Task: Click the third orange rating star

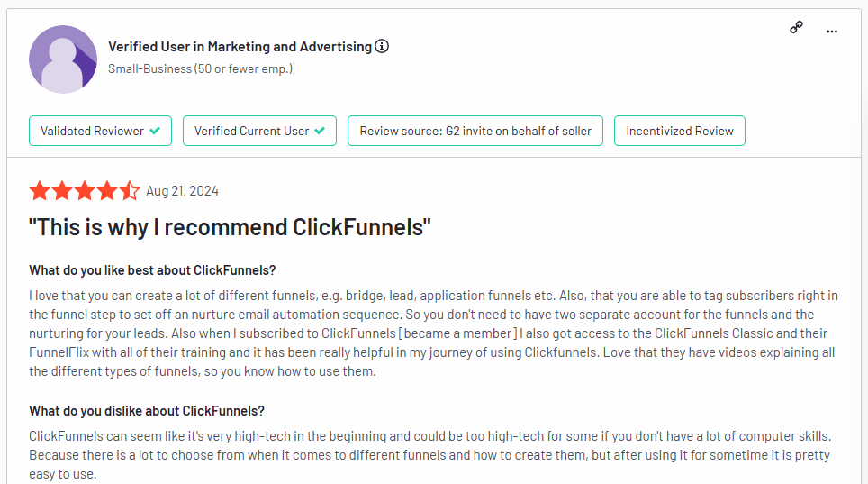Action: [85, 191]
